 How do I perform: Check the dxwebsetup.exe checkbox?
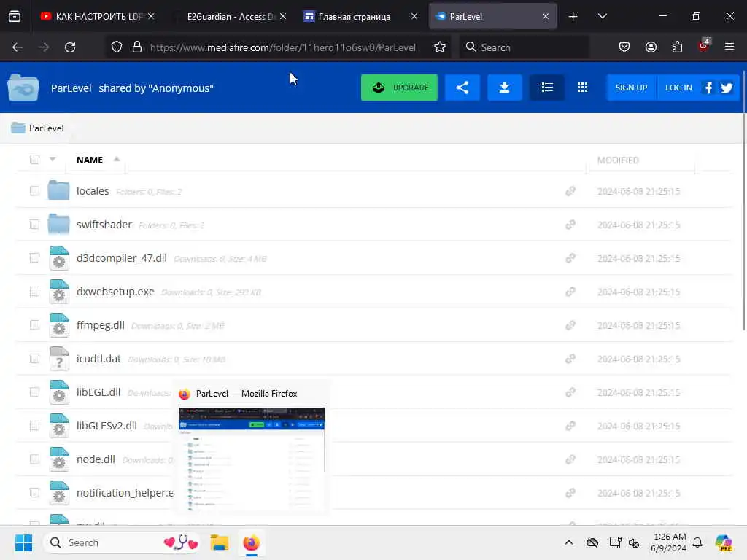pyautogui.click(x=34, y=292)
